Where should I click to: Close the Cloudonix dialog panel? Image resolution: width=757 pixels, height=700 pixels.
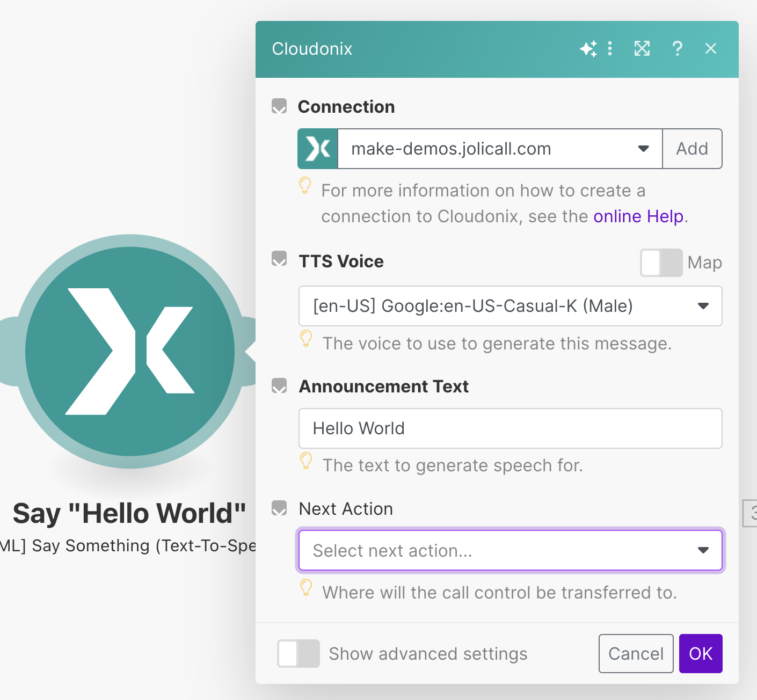(711, 49)
